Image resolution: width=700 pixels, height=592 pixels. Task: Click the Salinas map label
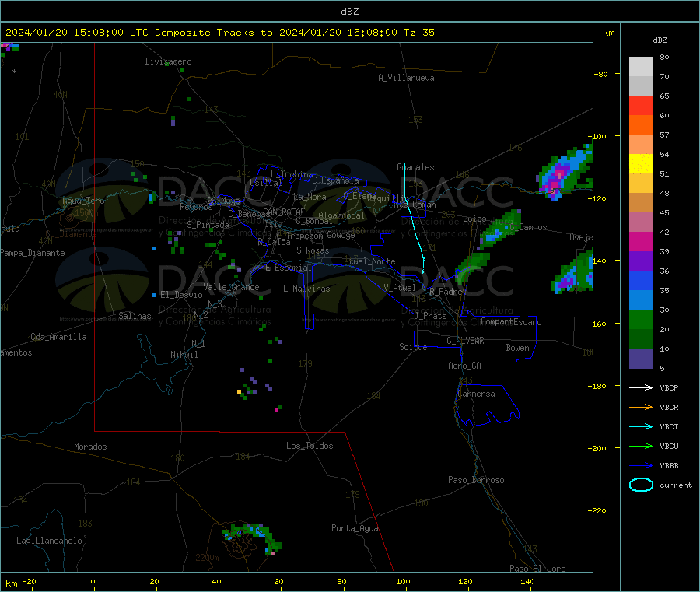pyautogui.click(x=135, y=316)
